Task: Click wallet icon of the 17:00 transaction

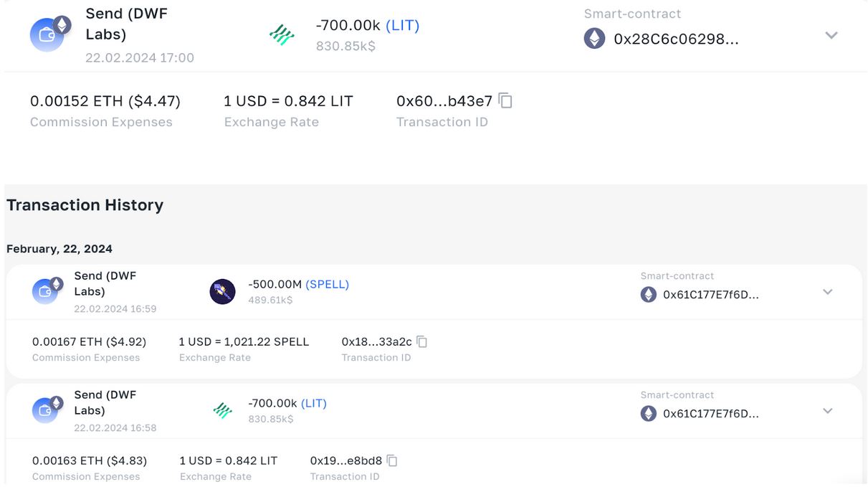Action: (x=49, y=34)
